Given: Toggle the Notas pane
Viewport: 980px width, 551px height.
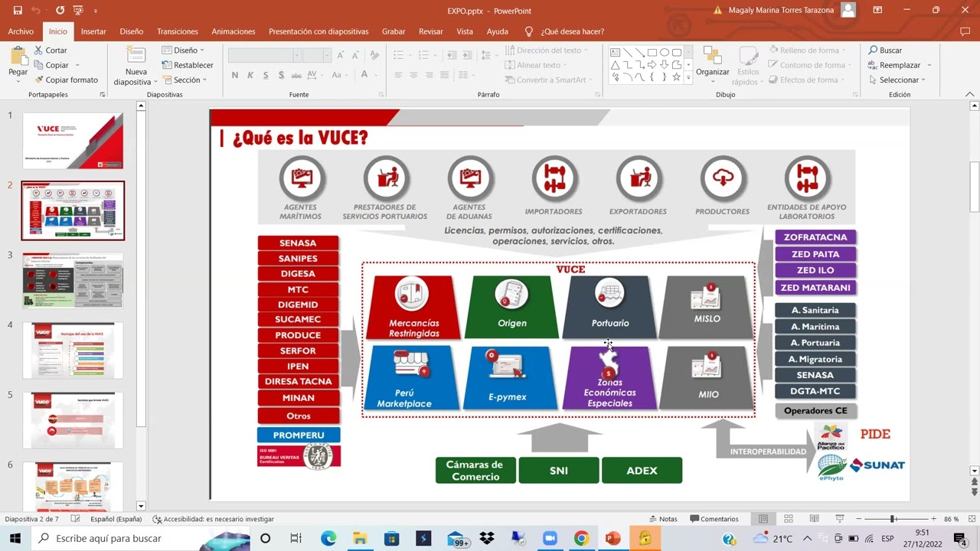Looking at the screenshot, I should (x=663, y=519).
